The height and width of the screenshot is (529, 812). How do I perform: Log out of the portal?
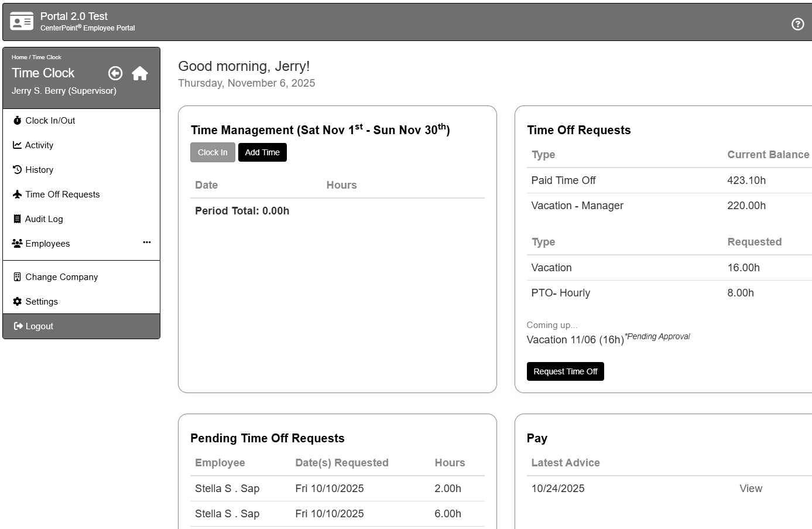[x=39, y=326]
